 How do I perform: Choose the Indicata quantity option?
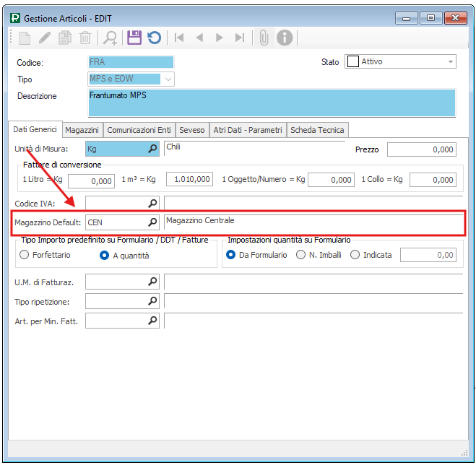[355, 255]
